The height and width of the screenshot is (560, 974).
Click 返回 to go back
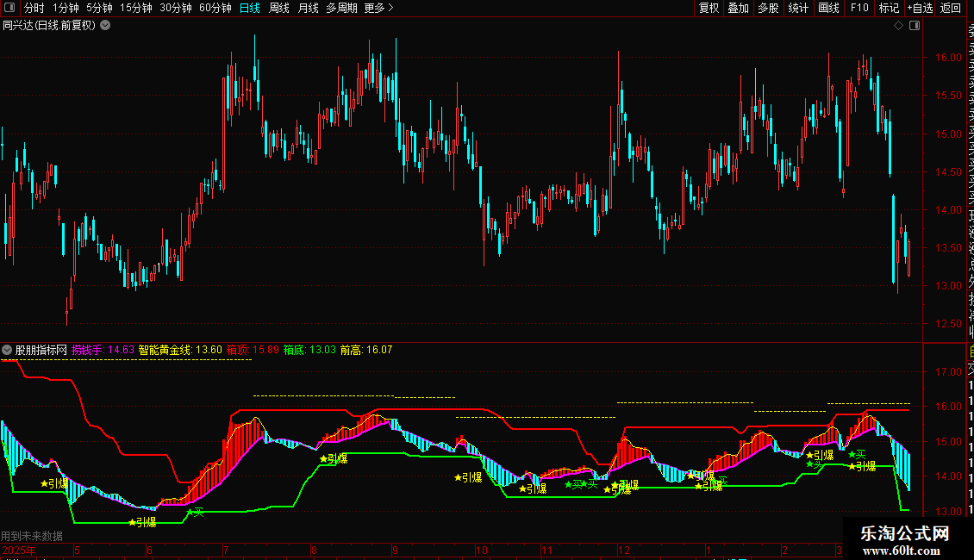pos(951,8)
